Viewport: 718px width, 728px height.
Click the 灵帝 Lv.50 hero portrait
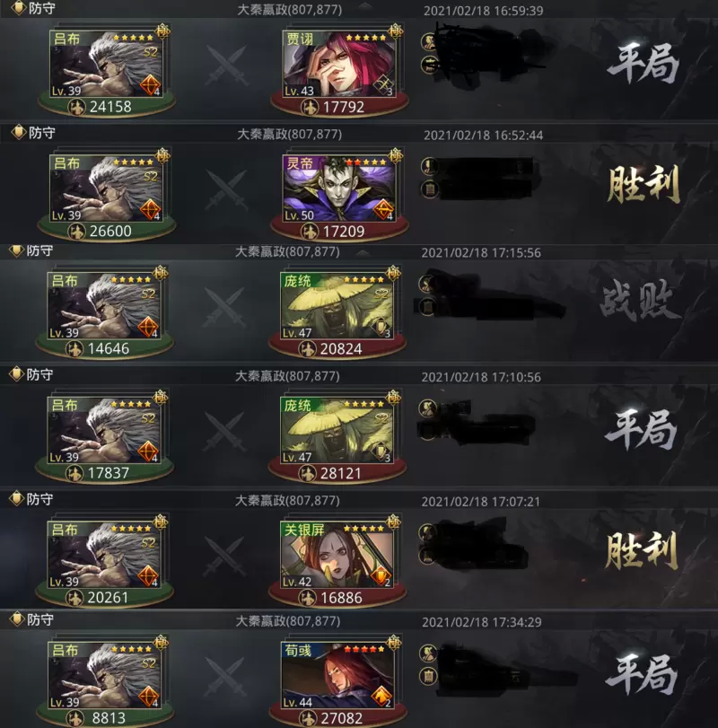point(339,189)
